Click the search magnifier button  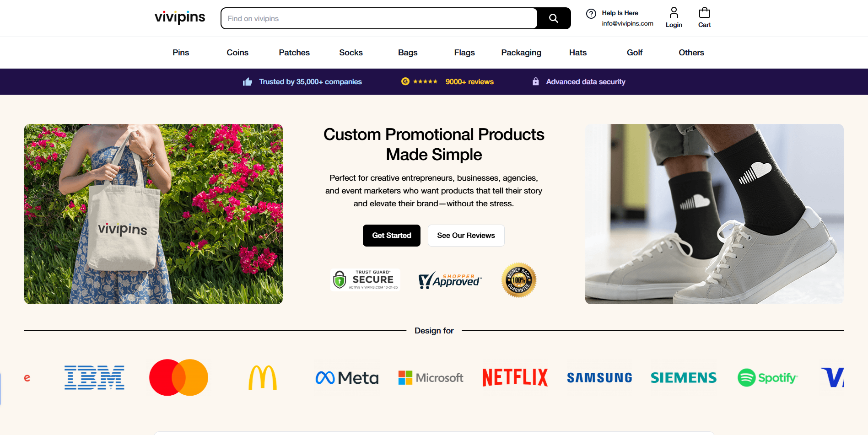pyautogui.click(x=554, y=18)
